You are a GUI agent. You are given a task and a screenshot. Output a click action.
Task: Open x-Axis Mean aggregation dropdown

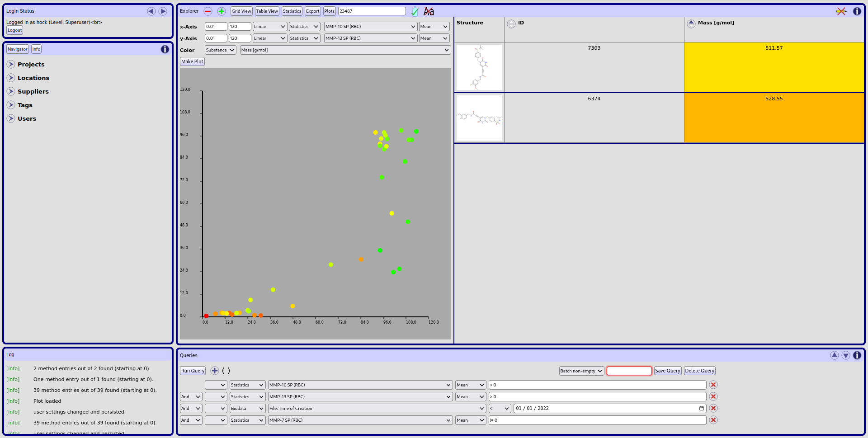click(x=434, y=27)
